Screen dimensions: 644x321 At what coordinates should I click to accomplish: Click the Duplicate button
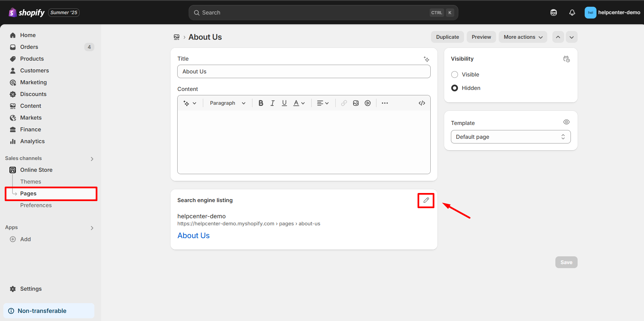[447, 37]
